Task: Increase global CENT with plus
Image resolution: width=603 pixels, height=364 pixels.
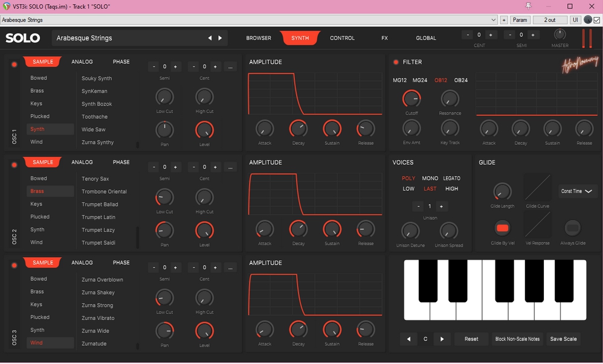Action: [x=491, y=35]
